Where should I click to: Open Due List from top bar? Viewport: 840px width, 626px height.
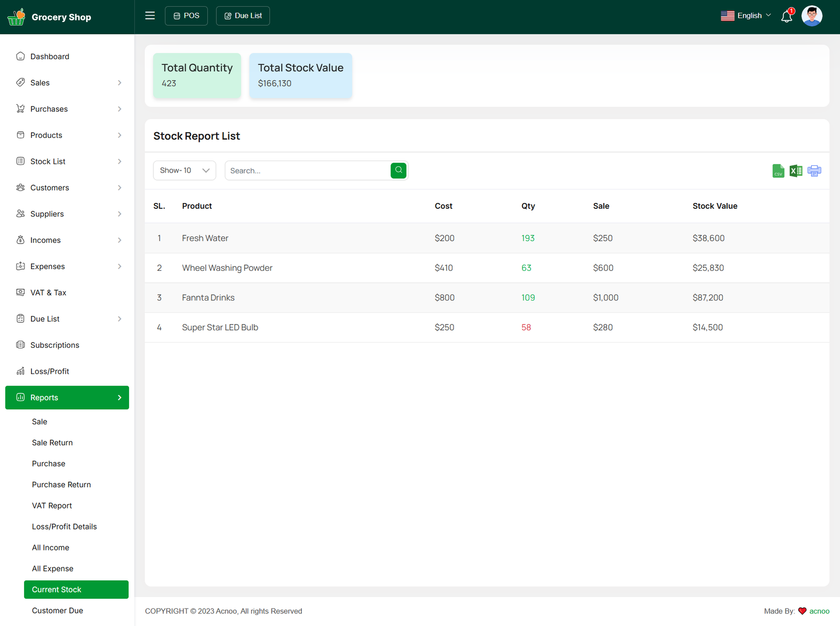[x=243, y=16]
